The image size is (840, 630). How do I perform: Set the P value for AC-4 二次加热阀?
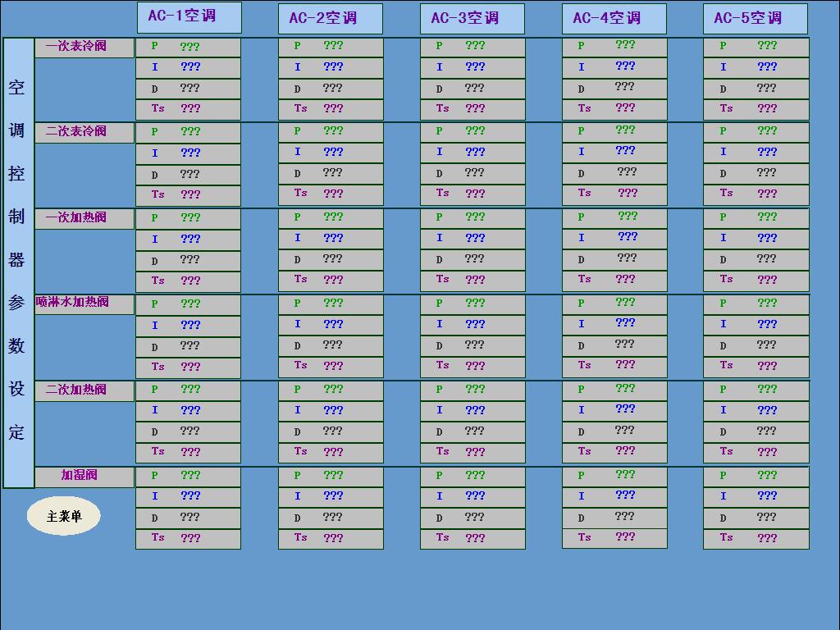pyautogui.click(x=625, y=389)
